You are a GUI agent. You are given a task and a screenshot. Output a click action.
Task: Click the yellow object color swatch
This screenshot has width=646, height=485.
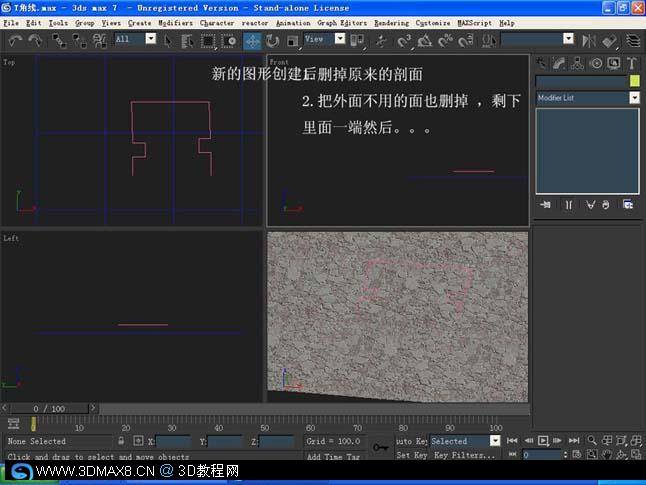(635, 81)
